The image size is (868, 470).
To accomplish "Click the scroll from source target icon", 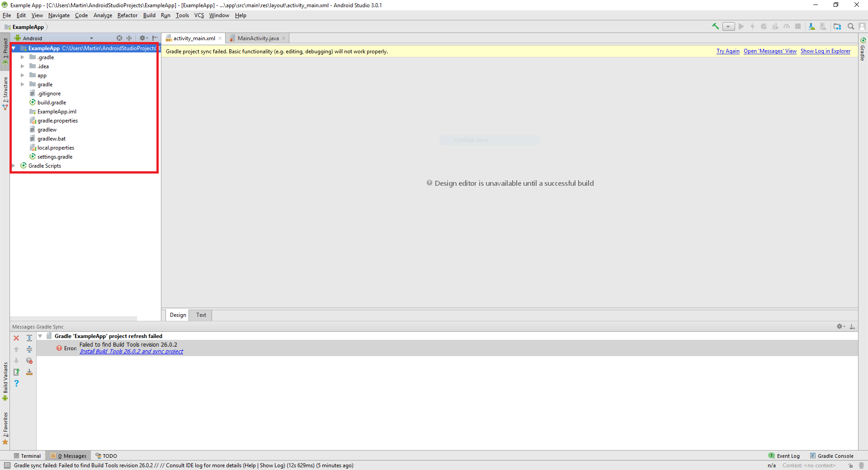I will (x=119, y=38).
